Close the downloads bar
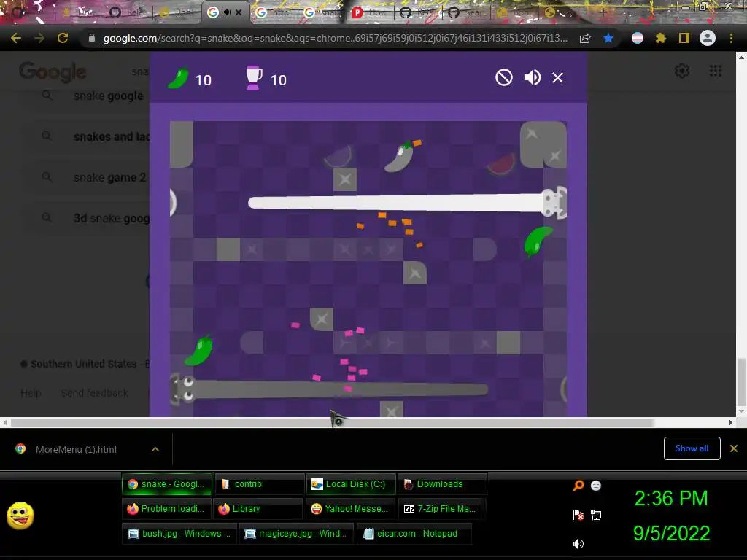The image size is (747, 560). coord(734,448)
